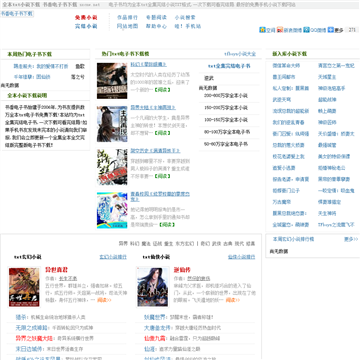Image resolution: width=360 pixels, height=360 pixels.
Task: Filter by the 魔法 genre link
Action: click(146, 244)
